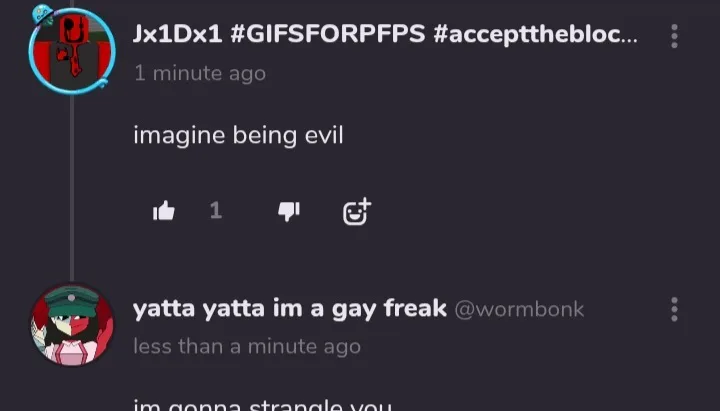Click the blue ring around Jx1Dx1's avatar

point(112,51)
